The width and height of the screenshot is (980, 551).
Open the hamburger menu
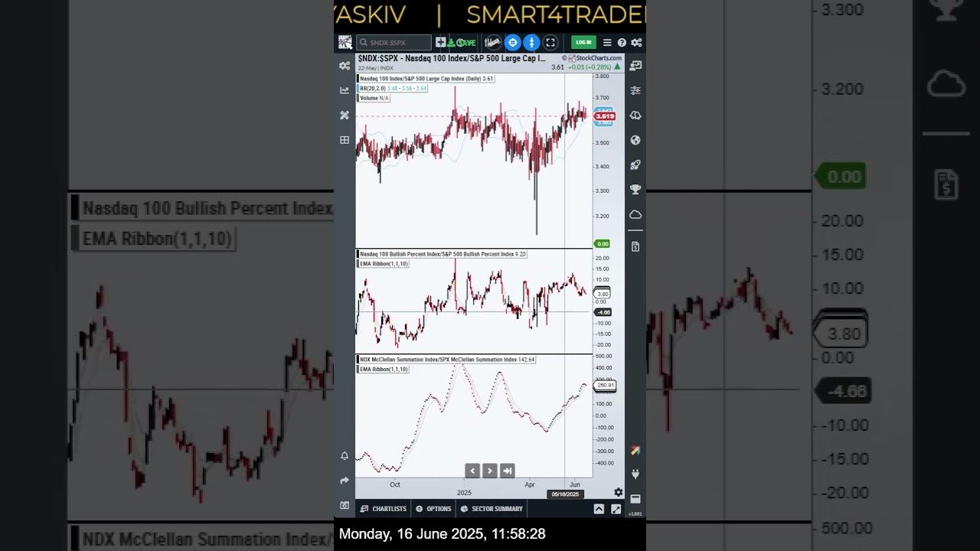607,43
